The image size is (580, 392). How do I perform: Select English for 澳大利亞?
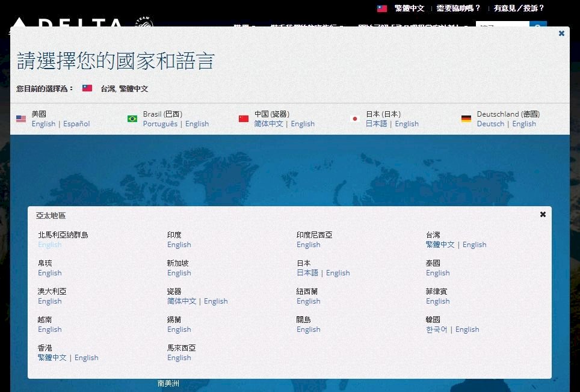50,301
